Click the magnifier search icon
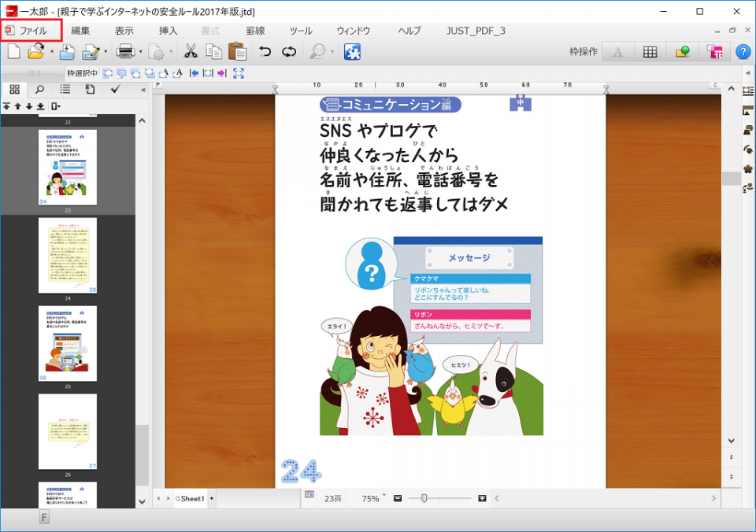Screen dimensions: 756x532 317,51
